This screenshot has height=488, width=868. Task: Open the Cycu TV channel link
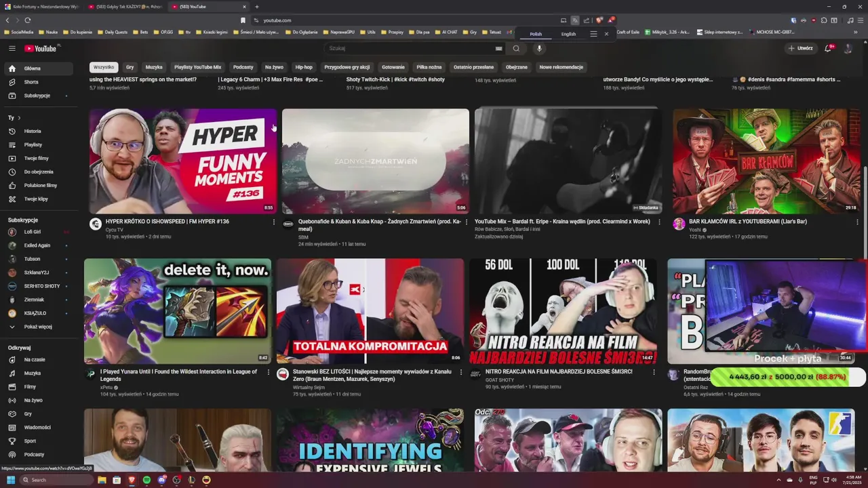114,230
